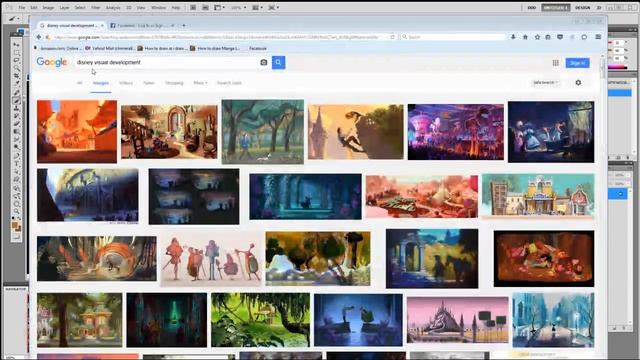Click the Google logo
This screenshot has width=640, height=360.
(51, 62)
